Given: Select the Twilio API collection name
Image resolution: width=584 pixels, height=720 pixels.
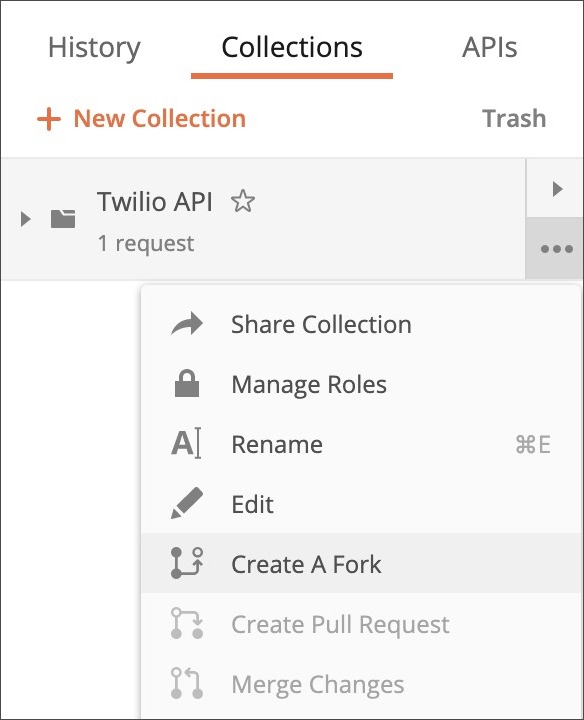Looking at the screenshot, I should [155, 202].
